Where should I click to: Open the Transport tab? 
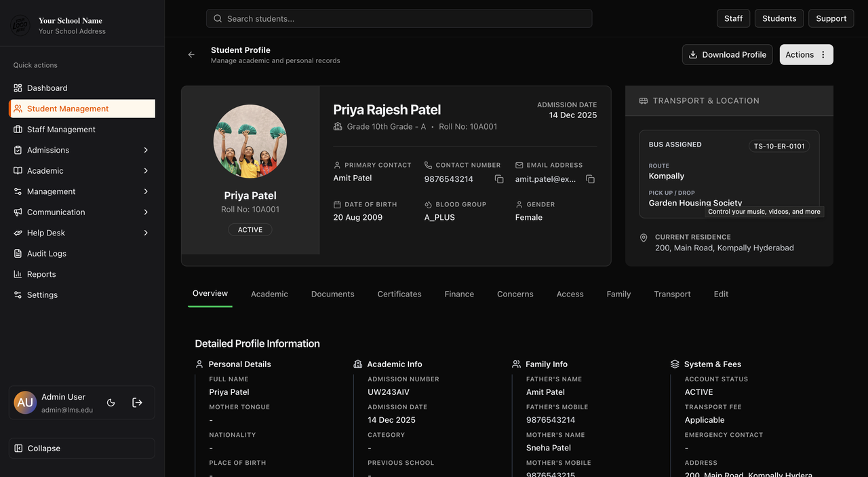click(x=672, y=294)
